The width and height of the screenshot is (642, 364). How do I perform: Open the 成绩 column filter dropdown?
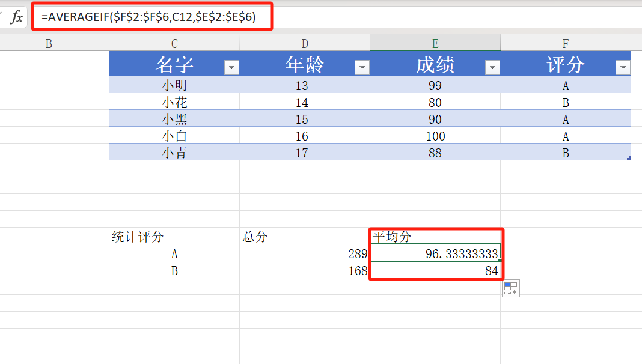[492, 68]
